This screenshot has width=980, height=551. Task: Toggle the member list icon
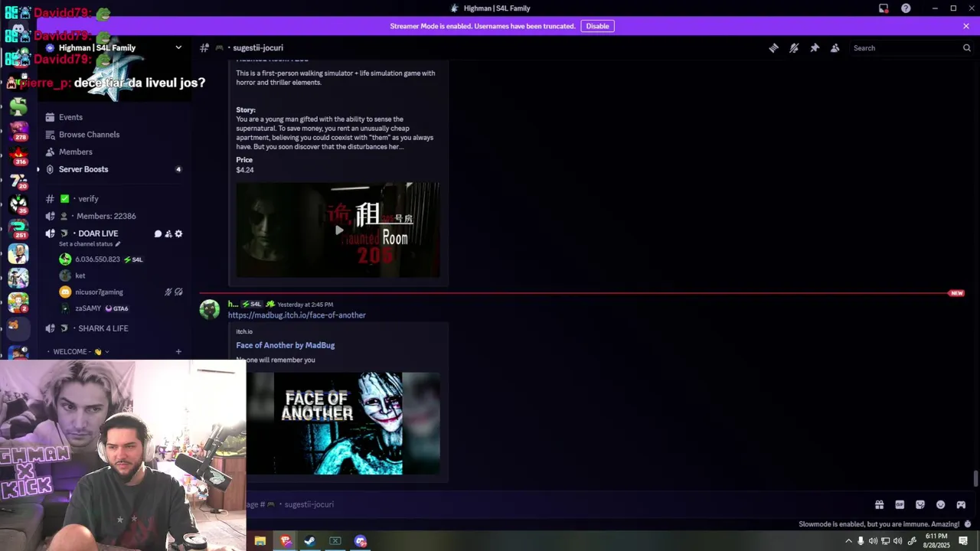point(835,47)
